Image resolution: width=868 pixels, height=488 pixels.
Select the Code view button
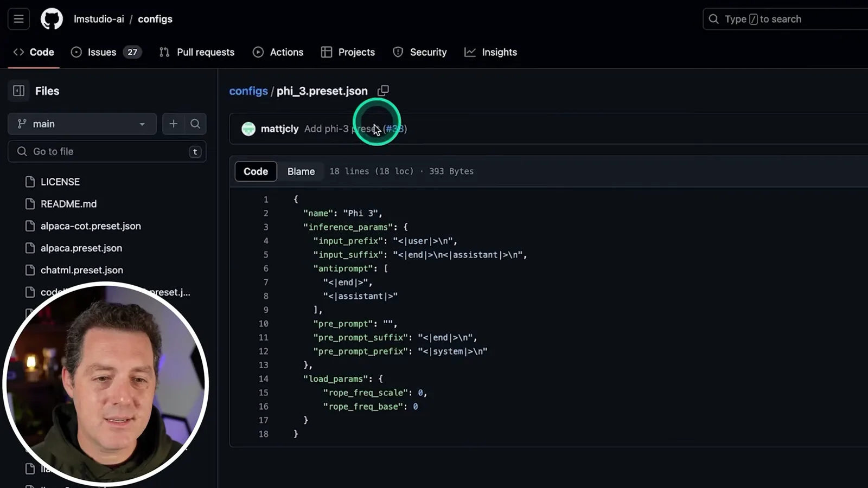click(x=256, y=171)
